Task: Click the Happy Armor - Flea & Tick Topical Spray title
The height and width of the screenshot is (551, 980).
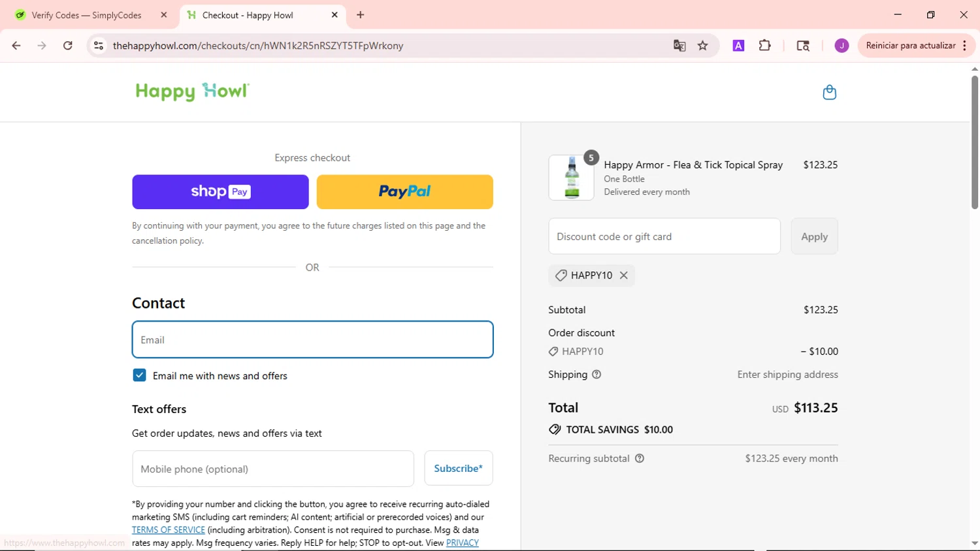Action: point(693,165)
